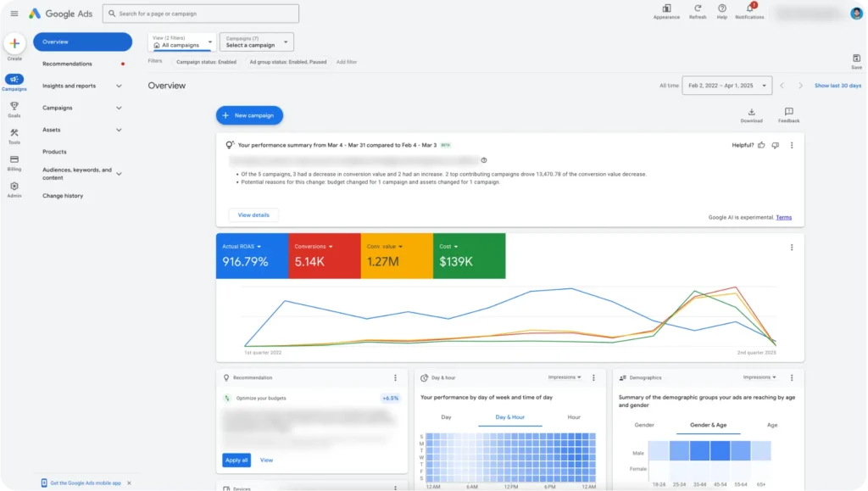Screen dimensions: 868x491
Task: Open the Billing card icon
Action: (14, 159)
